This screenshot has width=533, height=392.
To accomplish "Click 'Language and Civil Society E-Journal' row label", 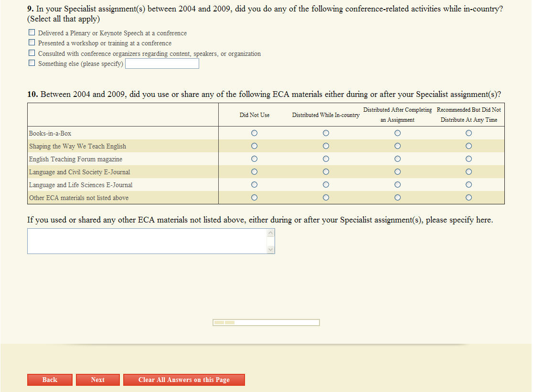I will click(x=80, y=172).
